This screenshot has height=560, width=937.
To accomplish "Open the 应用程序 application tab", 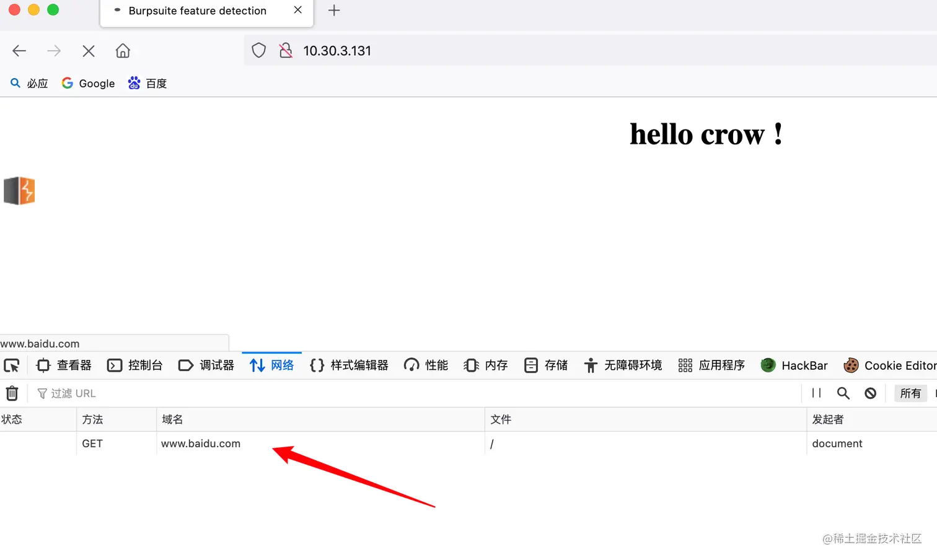I will point(711,365).
